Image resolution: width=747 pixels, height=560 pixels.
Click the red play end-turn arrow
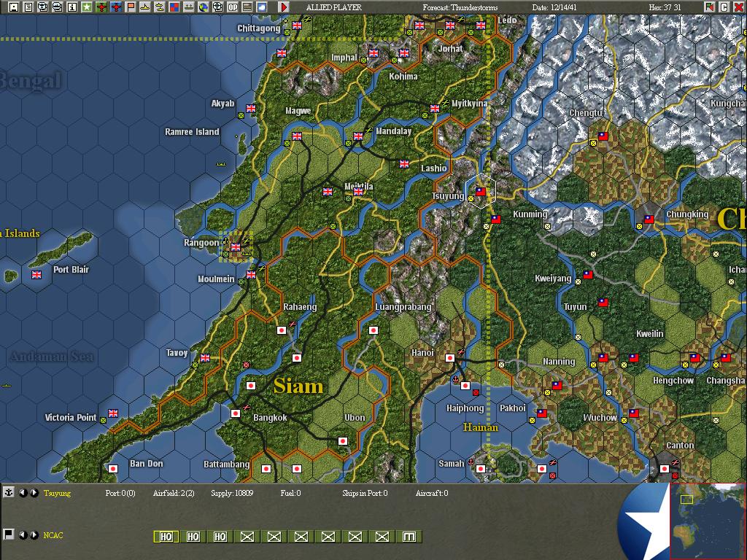pyautogui.click(x=284, y=7)
